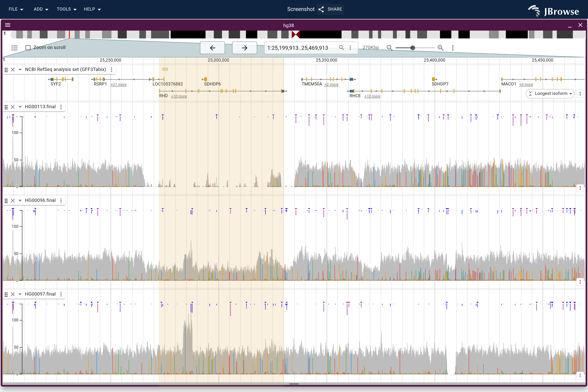
Task: Open the hg38 view hamburger menu
Action: pyautogui.click(x=8, y=25)
